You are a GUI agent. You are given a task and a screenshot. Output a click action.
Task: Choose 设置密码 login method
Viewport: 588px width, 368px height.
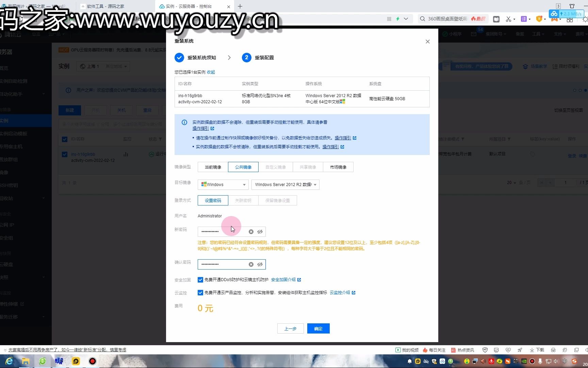(213, 200)
